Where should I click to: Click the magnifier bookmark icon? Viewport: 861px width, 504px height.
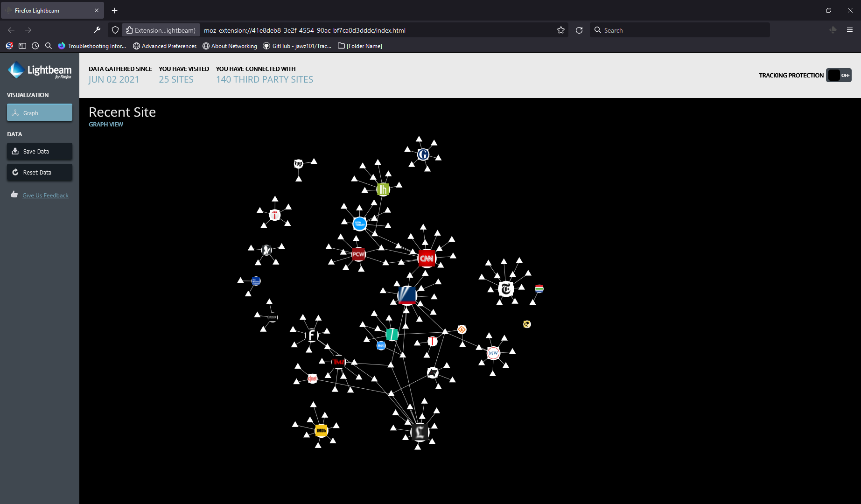click(49, 46)
